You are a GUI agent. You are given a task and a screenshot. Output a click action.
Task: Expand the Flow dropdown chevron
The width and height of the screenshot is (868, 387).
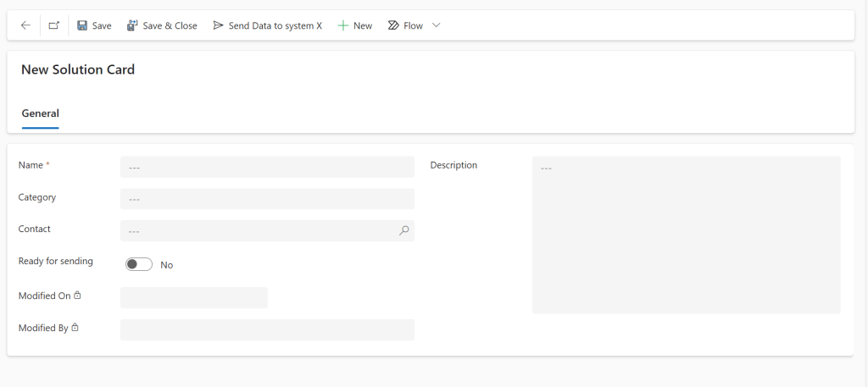click(x=437, y=25)
